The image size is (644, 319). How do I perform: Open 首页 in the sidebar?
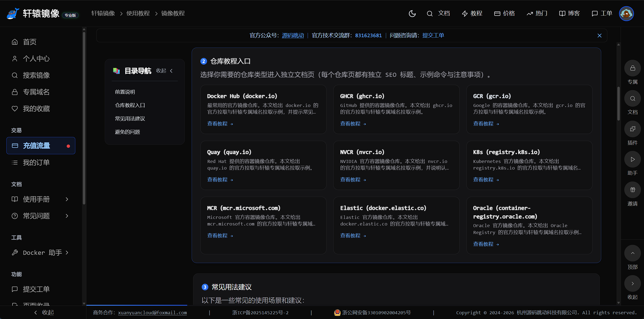(x=41, y=42)
